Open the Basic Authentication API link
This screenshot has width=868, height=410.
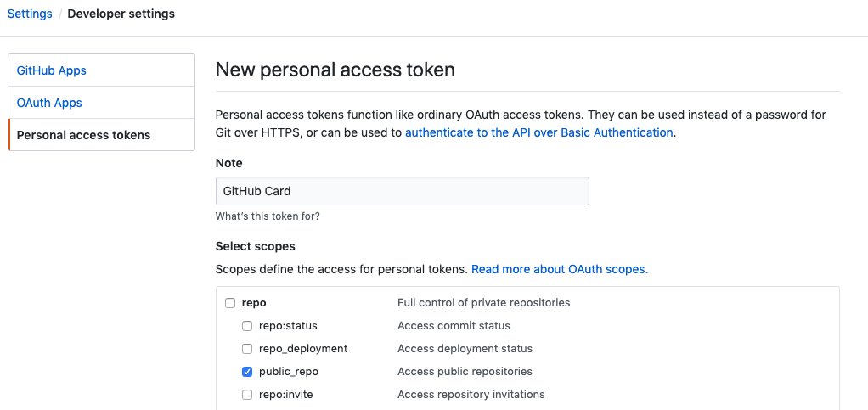pos(539,132)
